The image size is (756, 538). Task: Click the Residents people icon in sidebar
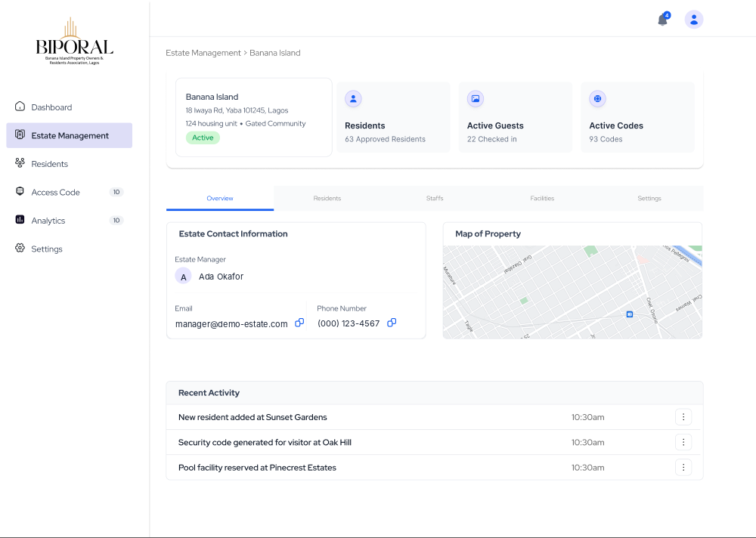(x=20, y=163)
